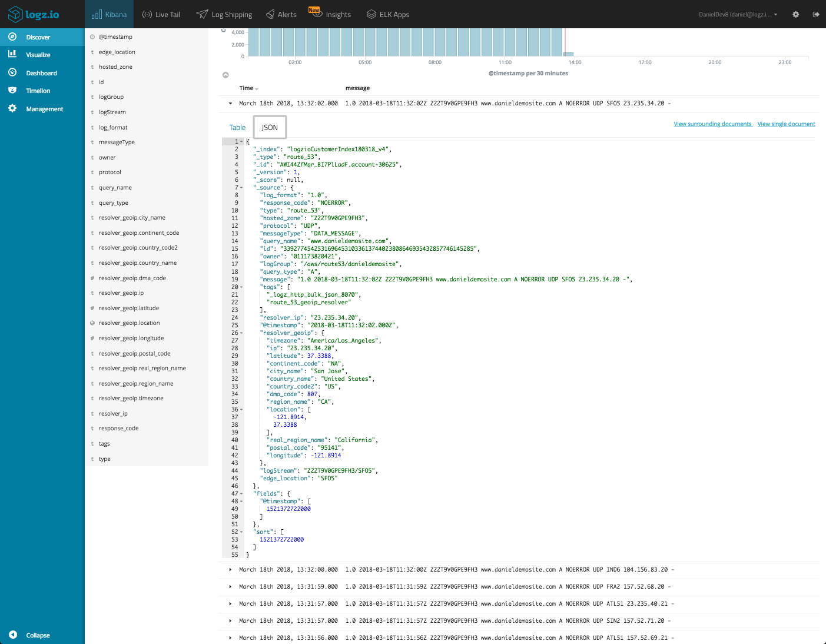826x644 pixels.
Task: Click the geo icon beside resolver_geoip.location
Action: tap(92, 323)
